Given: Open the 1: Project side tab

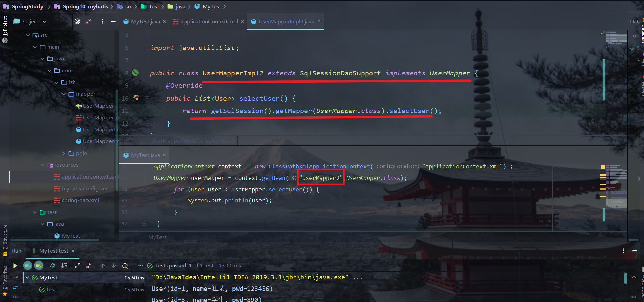Looking at the screenshot, I should 5,26.
